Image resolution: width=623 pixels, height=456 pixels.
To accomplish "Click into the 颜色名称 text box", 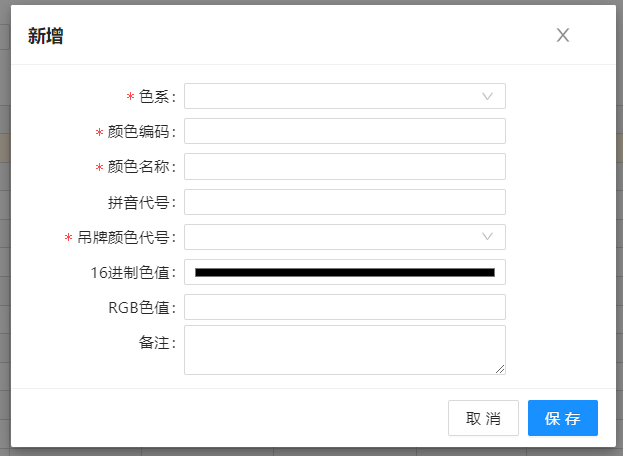I will 344,166.
